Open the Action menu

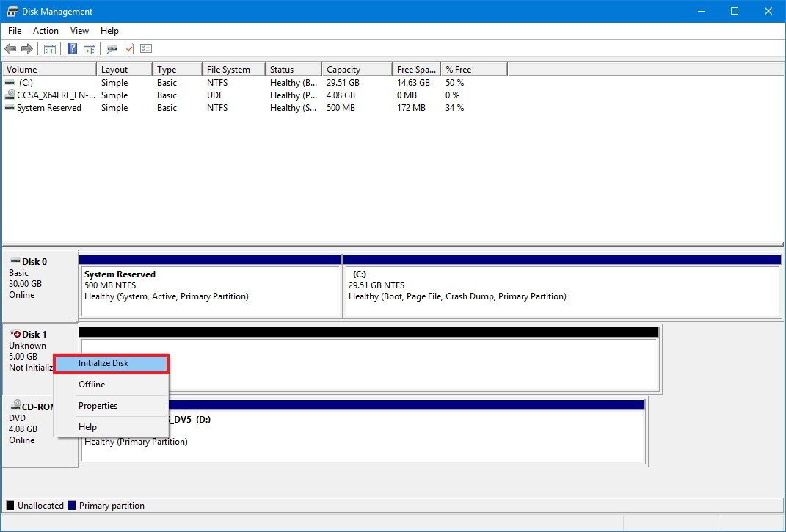(46, 31)
